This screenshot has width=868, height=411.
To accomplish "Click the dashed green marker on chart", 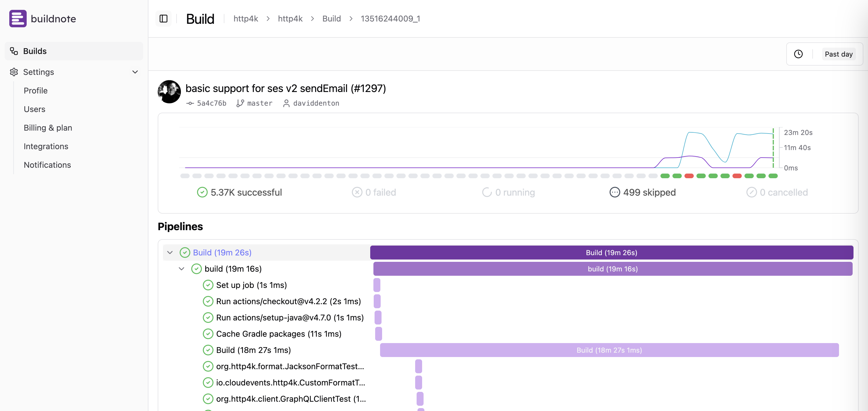I will pyautogui.click(x=773, y=148).
